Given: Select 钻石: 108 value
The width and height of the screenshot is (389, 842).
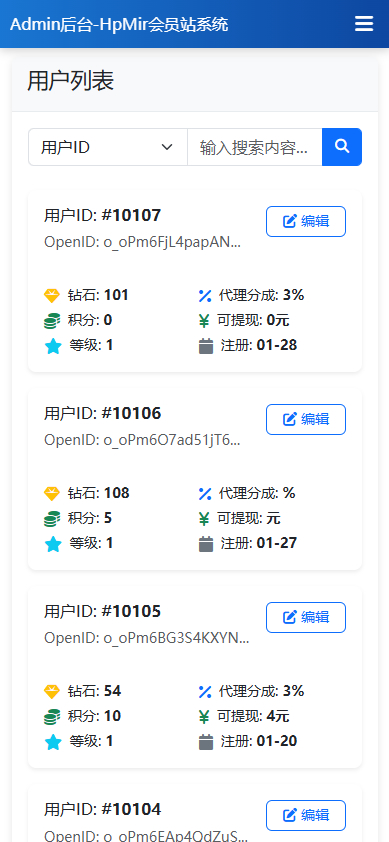Looking at the screenshot, I should [x=98, y=493].
